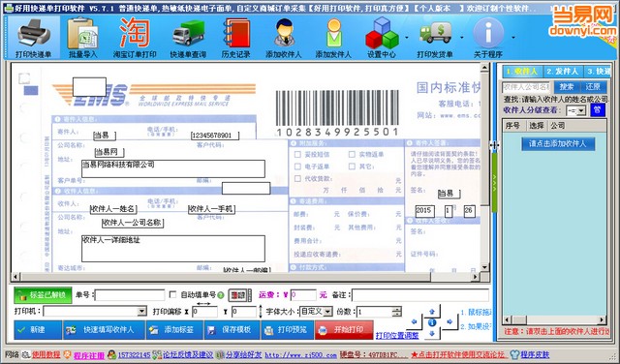
Task: Click green help icon beside 自动填单号
Action: pos(221,295)
